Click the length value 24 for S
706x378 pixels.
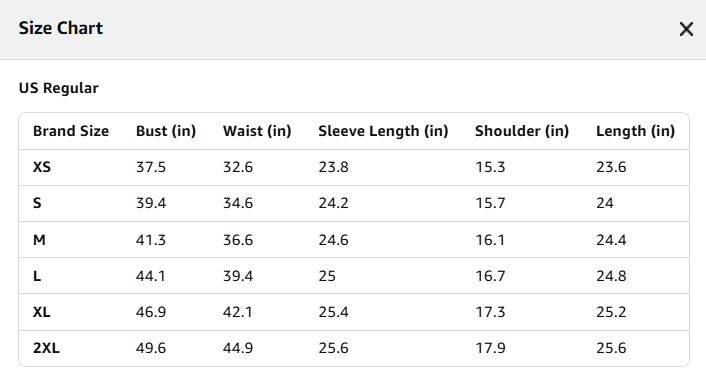coord(605,203)
